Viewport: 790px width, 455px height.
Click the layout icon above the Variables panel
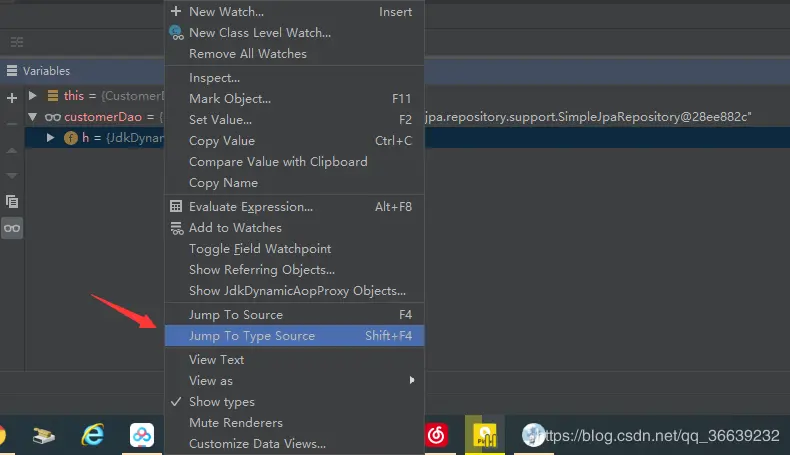point(17,42)
